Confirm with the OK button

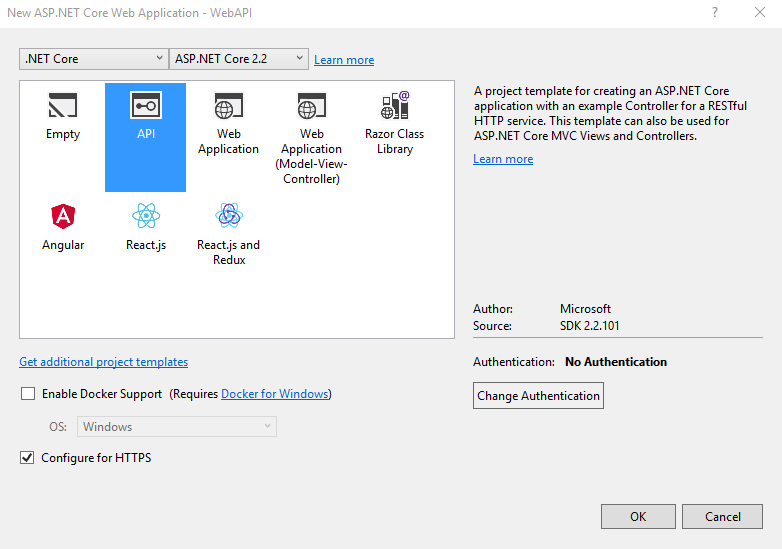coord(638,517)
